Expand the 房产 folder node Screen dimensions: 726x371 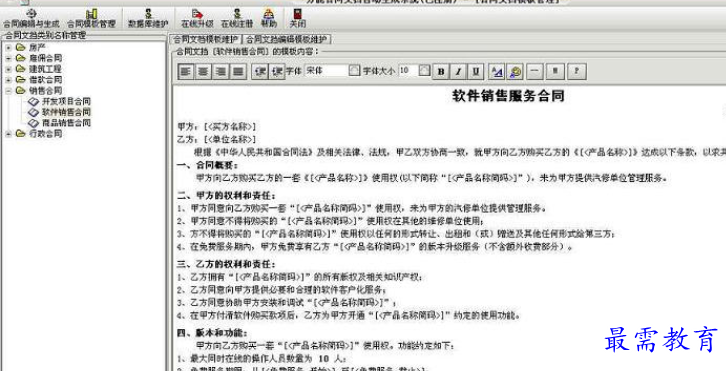[x=8, y=47]
